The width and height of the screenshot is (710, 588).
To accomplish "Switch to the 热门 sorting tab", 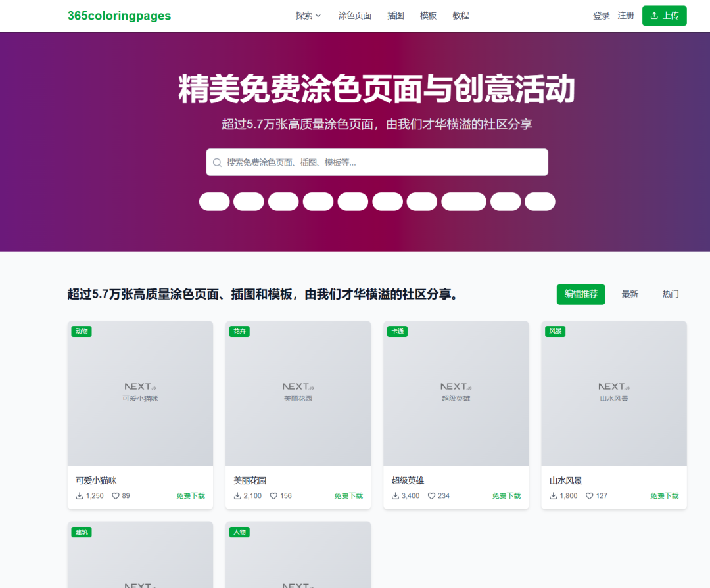I will tap(670, 294).
